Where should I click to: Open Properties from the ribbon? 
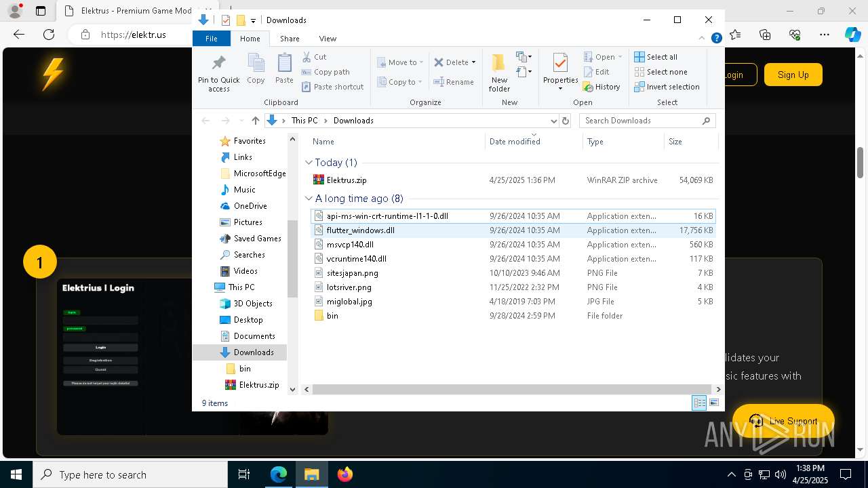tap(560, 71)
